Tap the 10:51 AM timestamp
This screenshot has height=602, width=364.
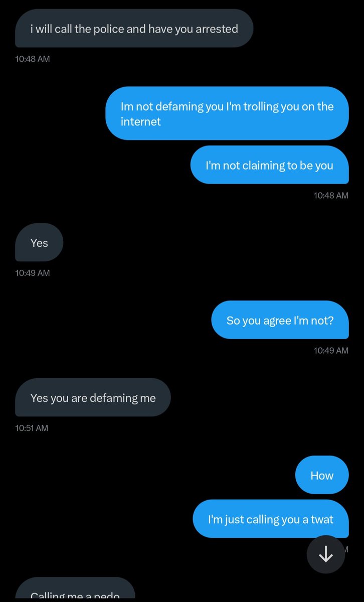32,428
